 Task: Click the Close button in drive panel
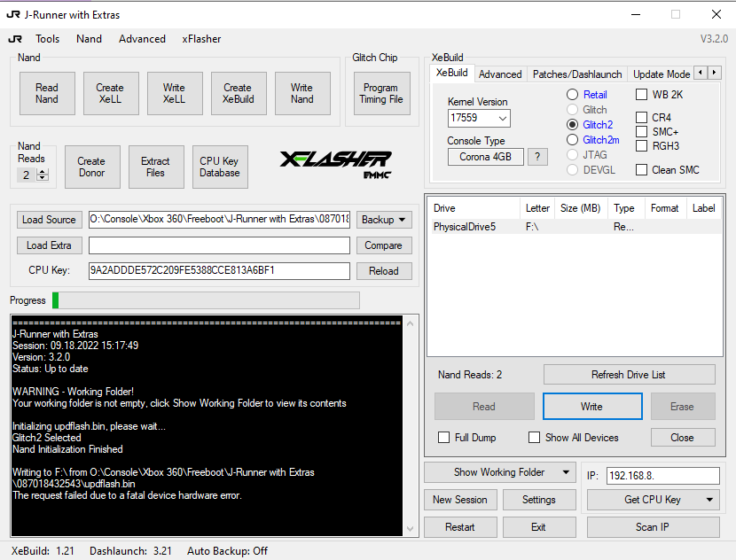683,438
